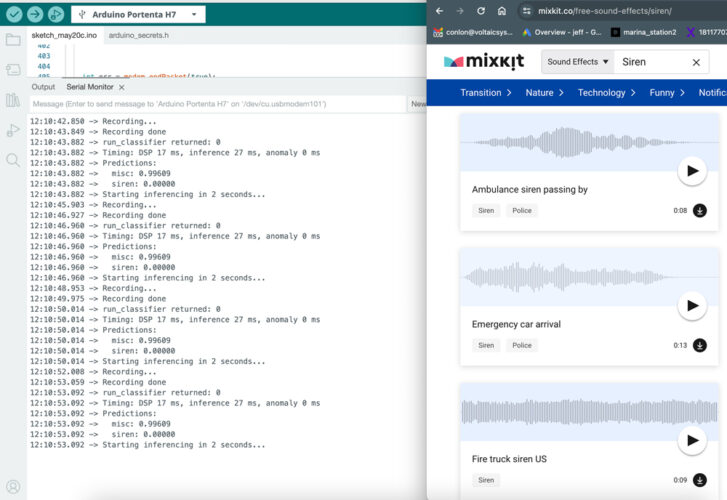The width and height of the screenshot is (727, 500).
Task: Download the Ambulance siren passing by sound
Action: 699,210
